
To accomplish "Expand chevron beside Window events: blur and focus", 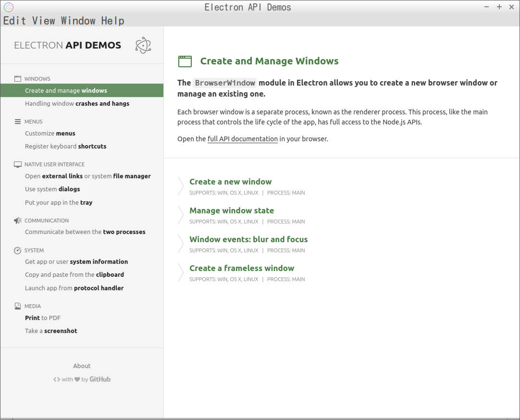I will [181, 244].
